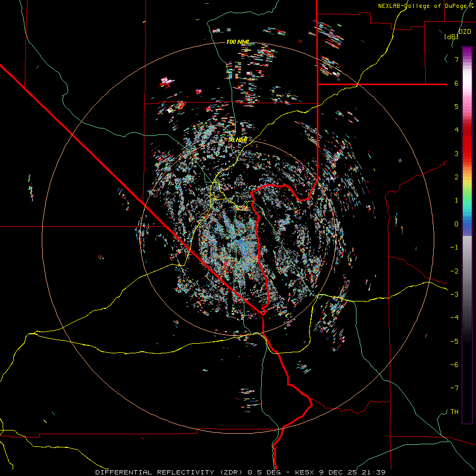Click the purple top of the color scale
476x476 pixels.
pyautogui.click(x=467, y=52)
